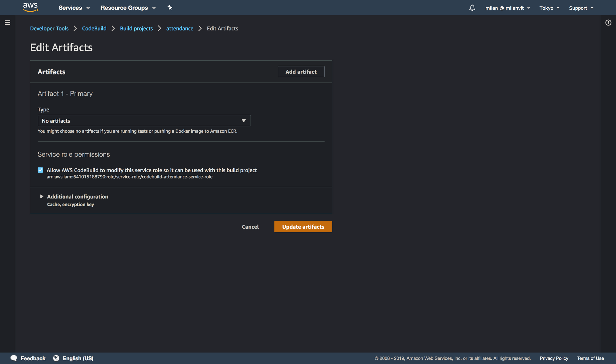Click the Update artifacts button
The width and height of the screenshot is (616, 364).
(x=303, y=226)
